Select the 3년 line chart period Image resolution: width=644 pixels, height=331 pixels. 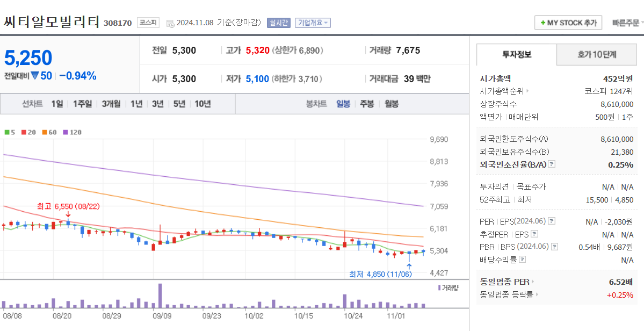tap(158, 104)
